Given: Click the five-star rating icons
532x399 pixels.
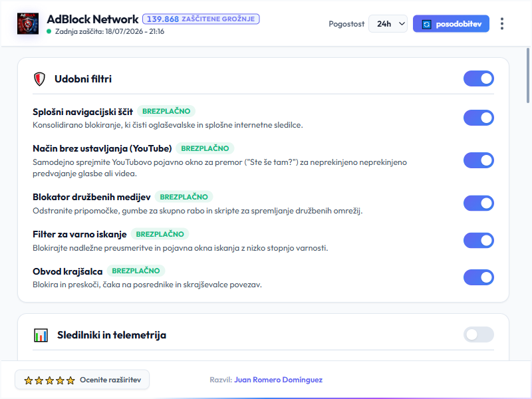Looking at the screenshot, I should [x=49, y=380].
